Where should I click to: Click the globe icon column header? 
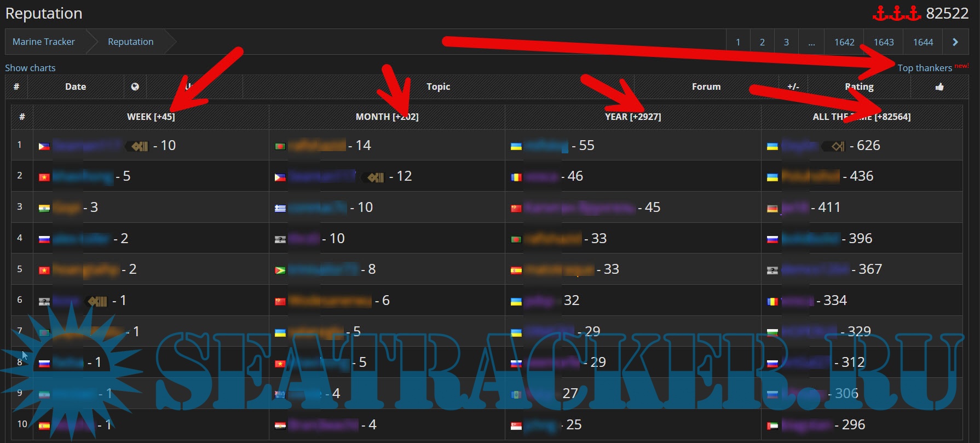pos(135,87)
